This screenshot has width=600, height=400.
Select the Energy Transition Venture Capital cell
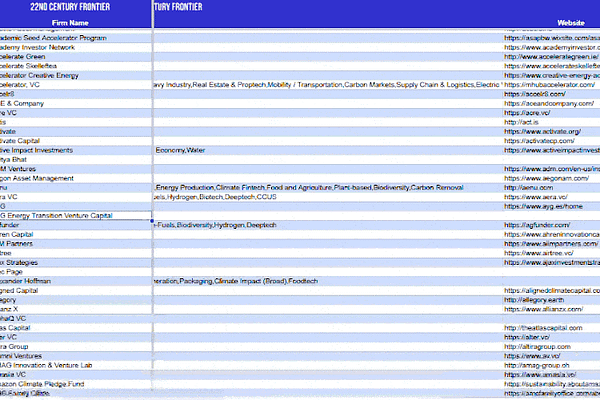76,216
